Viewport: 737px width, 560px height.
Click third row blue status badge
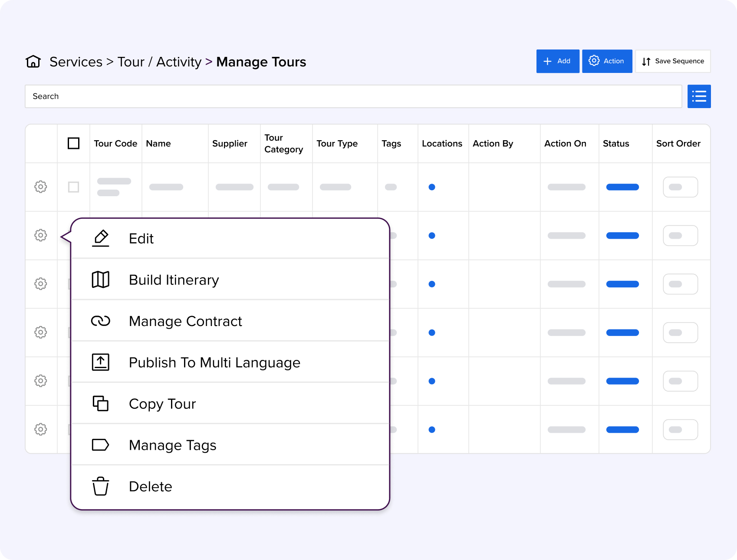622,284
